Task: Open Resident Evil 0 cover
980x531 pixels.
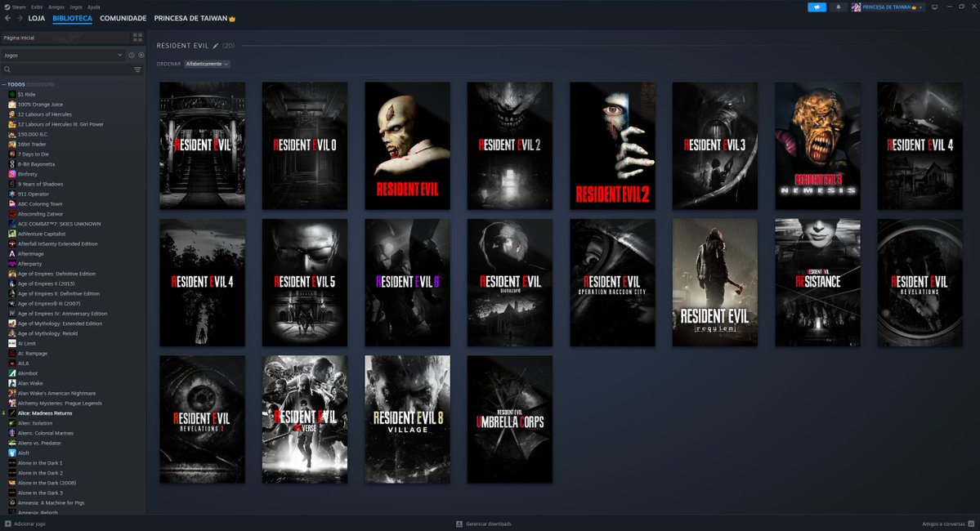Action: click(x=305, y=145)
